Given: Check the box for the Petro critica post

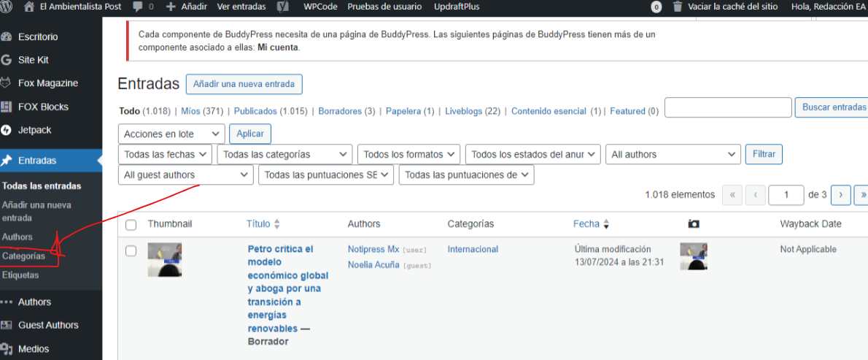Looking at the screenshot, I should click(x=131, y=251).
